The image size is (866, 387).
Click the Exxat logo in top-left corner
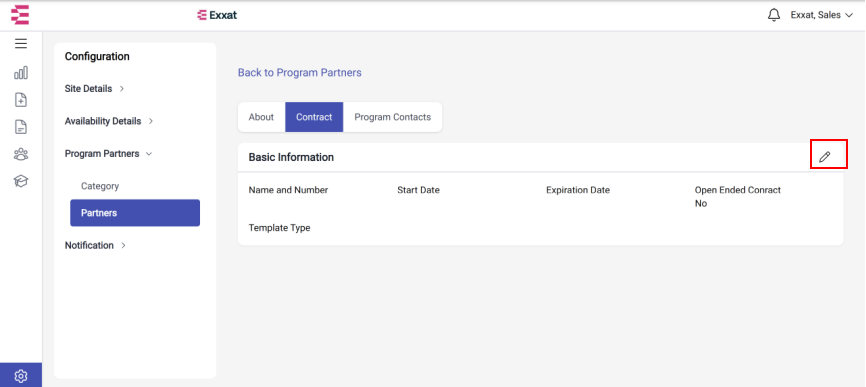coord(20,15)
